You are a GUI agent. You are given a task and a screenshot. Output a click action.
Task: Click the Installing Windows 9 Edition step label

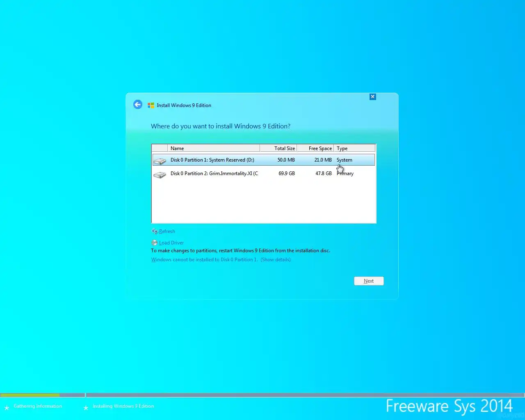pos(123,406)
